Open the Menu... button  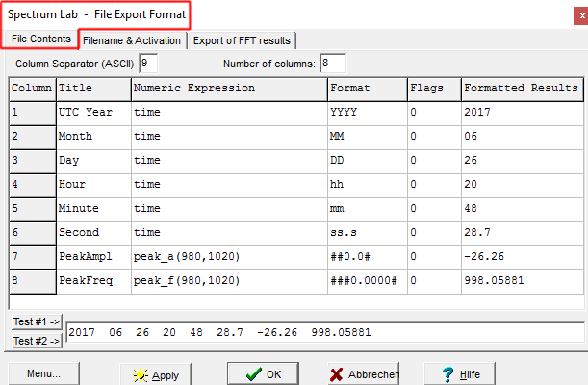tap(44, 373)
